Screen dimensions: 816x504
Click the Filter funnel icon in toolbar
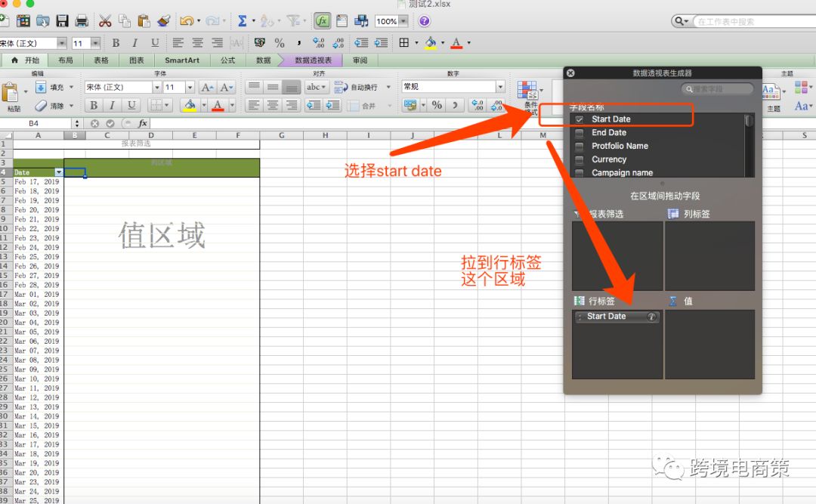click(294, 21)
